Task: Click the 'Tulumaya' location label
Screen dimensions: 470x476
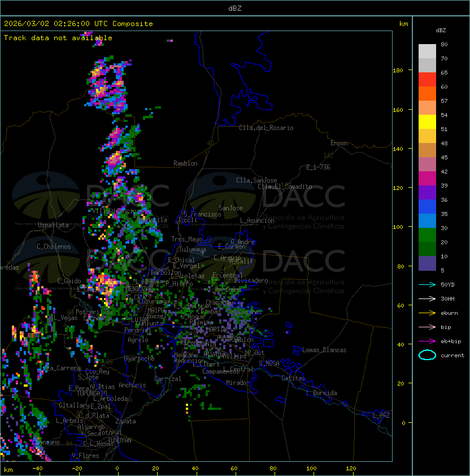Action: tap(193, 249)
